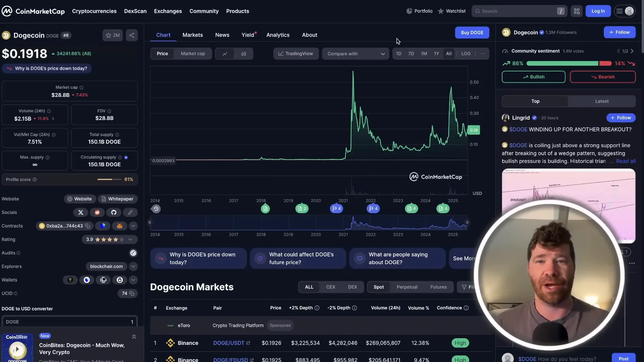Viewport: 644px width, 362px height.
Task: Collapse the CoinBites player panel
Action: click(x=134, y=337)
